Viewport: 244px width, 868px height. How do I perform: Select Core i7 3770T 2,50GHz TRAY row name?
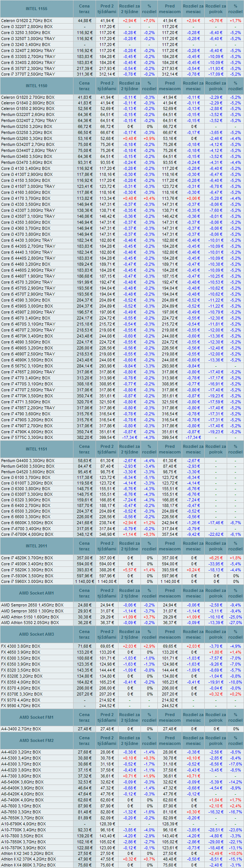pos(28,74)
